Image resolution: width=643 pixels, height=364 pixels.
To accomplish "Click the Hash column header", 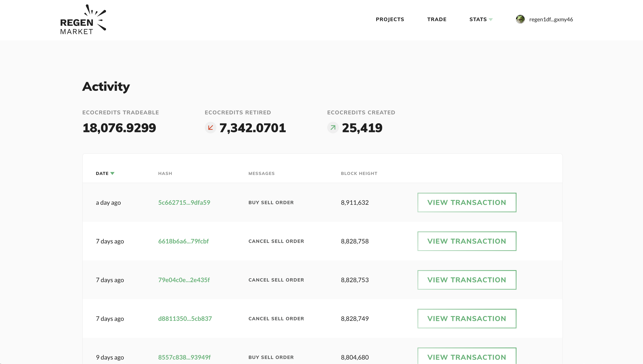I will point(165,173).
